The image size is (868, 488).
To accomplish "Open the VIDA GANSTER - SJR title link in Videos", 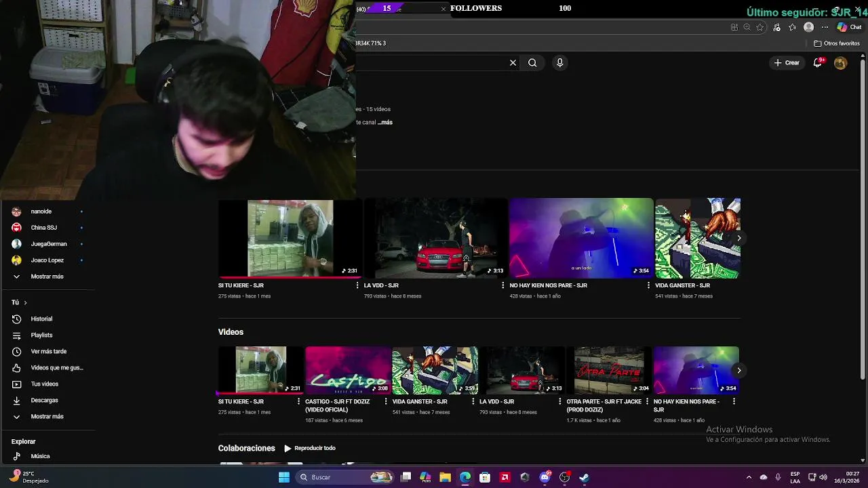I will click(x=420, y=401).
